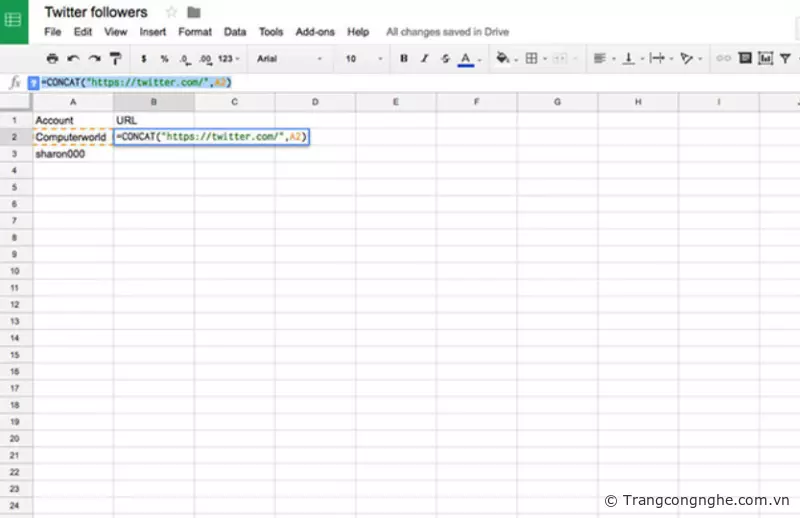Click the Filter funnel icon
This screenshot has width=800, height=518.
tap(785, 59)
